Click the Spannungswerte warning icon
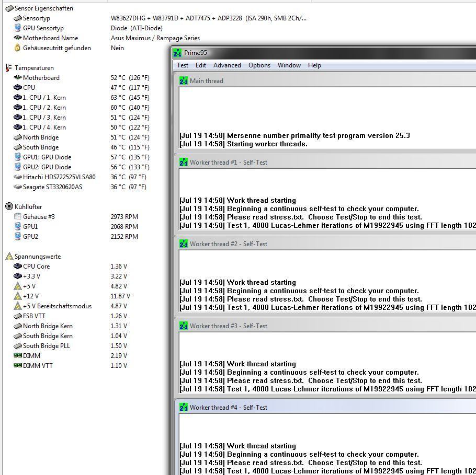 point(9,256)
